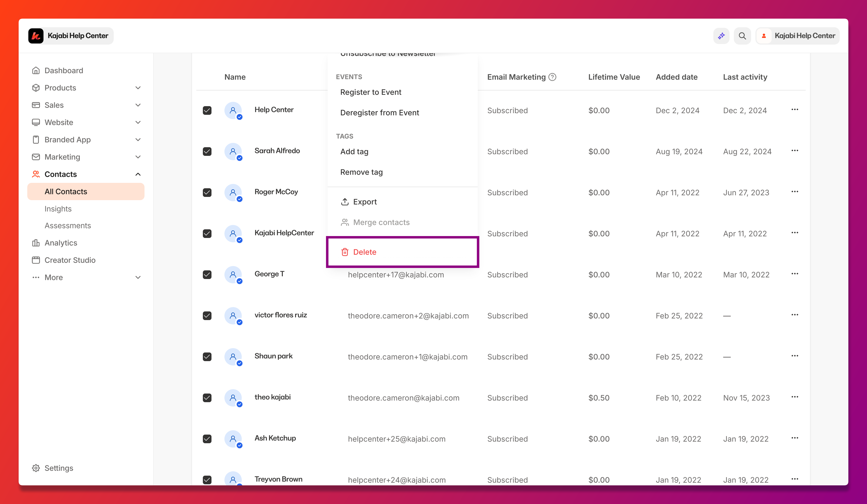Viewport: 867px width, 504px height.
Task: Click the Dashboard home icon
Action: coord(36,70)
